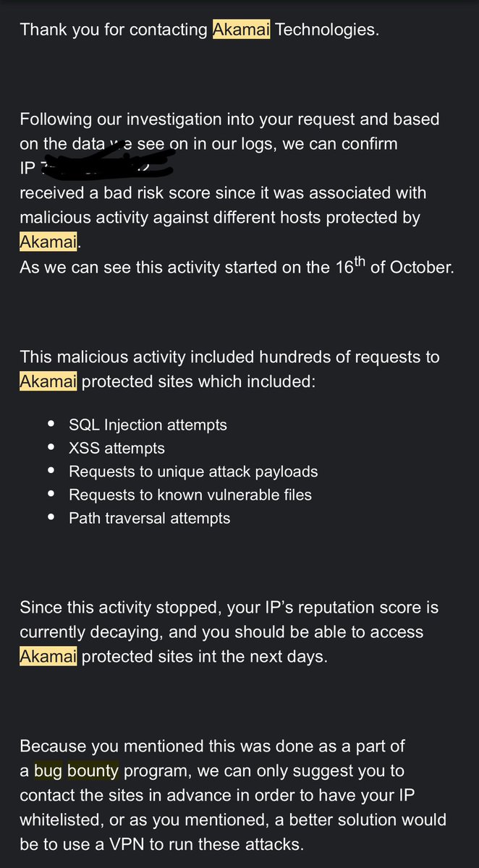Click the highlighted Akamai in the greeting line
Viewport: 479px width, 868px height.
(x=241, y=30)
